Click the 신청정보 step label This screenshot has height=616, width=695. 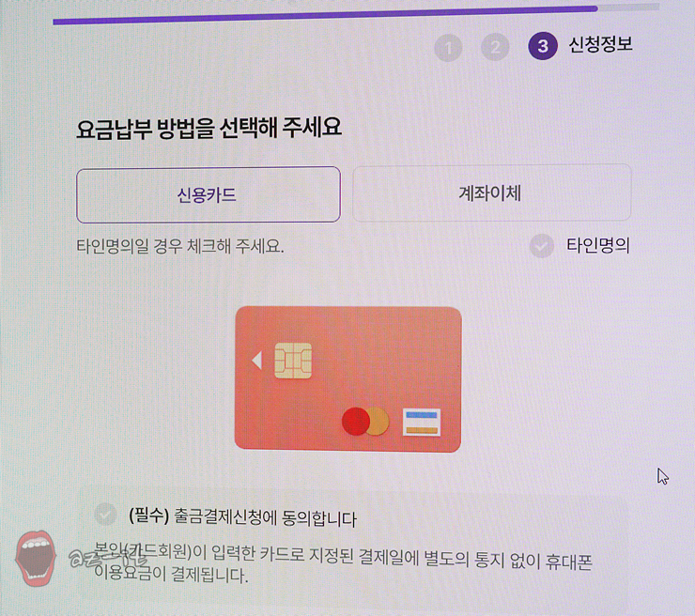click(600, 44)
